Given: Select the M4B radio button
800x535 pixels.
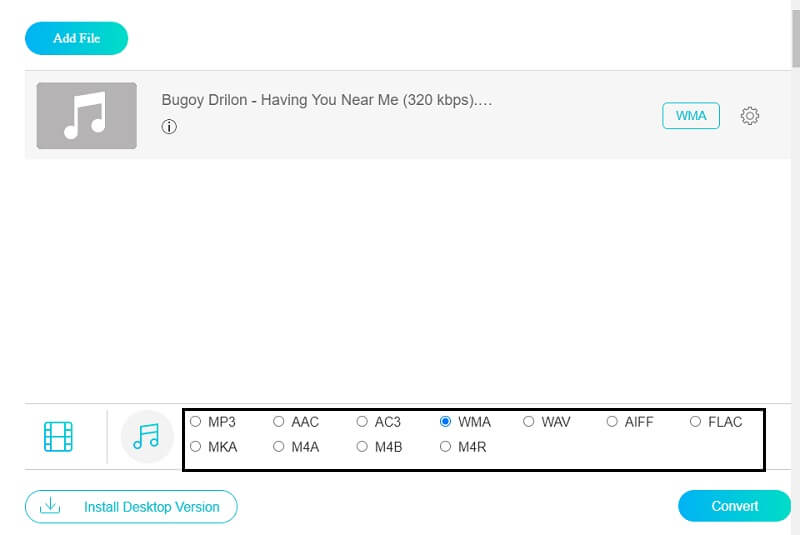Looking at the screenshot, I should click(362, 447).
